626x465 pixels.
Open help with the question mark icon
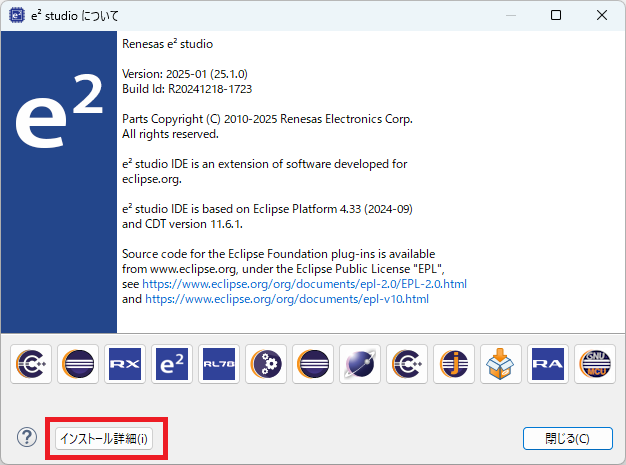[x=27, y=438]
